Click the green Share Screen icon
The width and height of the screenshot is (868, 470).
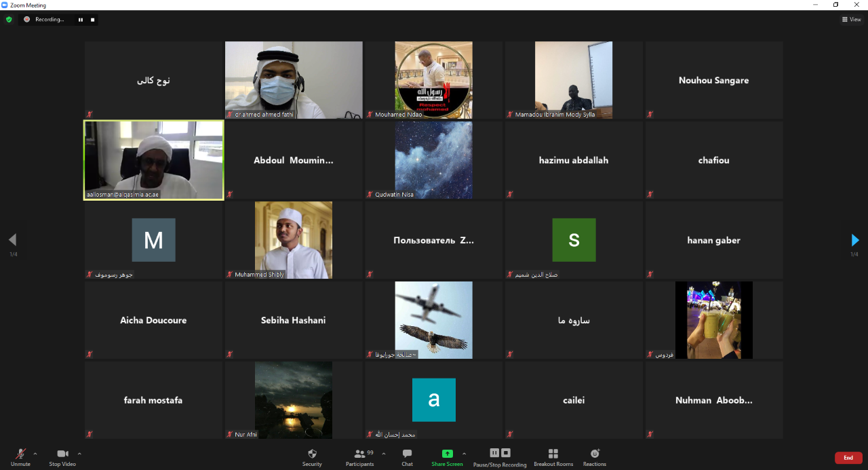coord(447,454)
